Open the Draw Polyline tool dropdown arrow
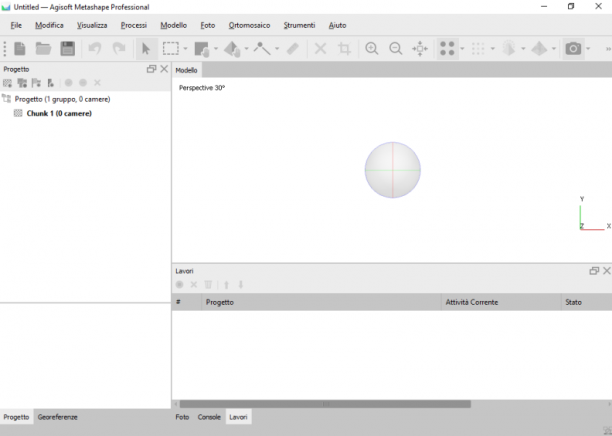 [277, 49]
